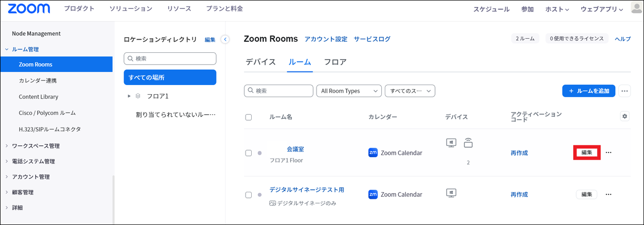Expand ワークスペース管理 sidebar section
The image size is (644, 225).
point(7,146)
